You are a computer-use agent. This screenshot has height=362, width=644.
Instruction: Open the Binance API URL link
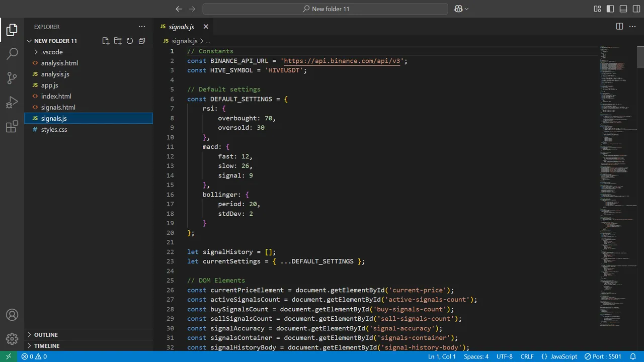click(342, 61)
